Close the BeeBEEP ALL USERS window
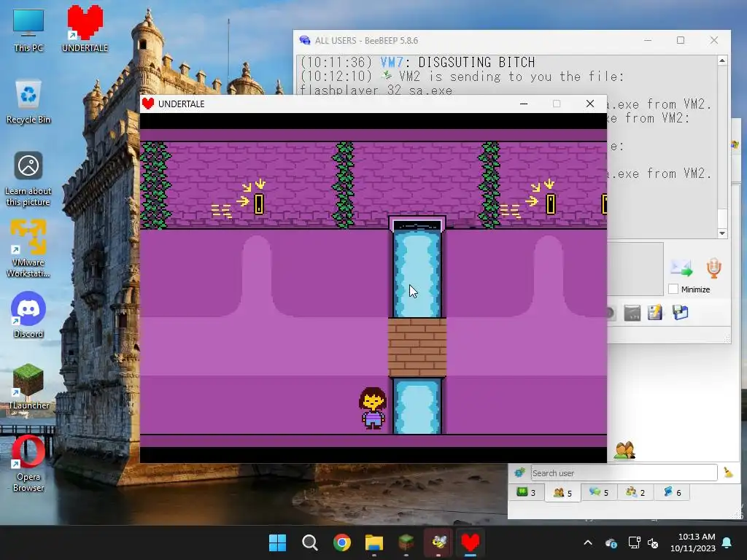The width and height of the screenshot is (747, 560). click(713, 41)
